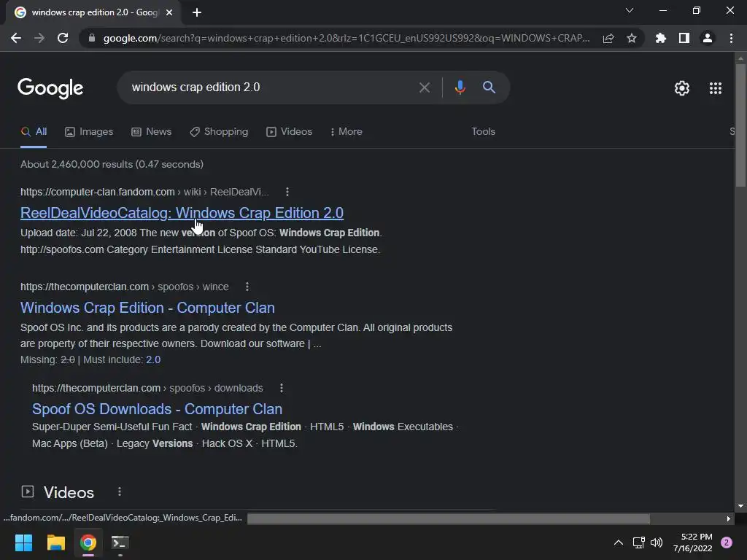Open Google quick settings gear
The image size is (747, 560).
pos(682,88)
